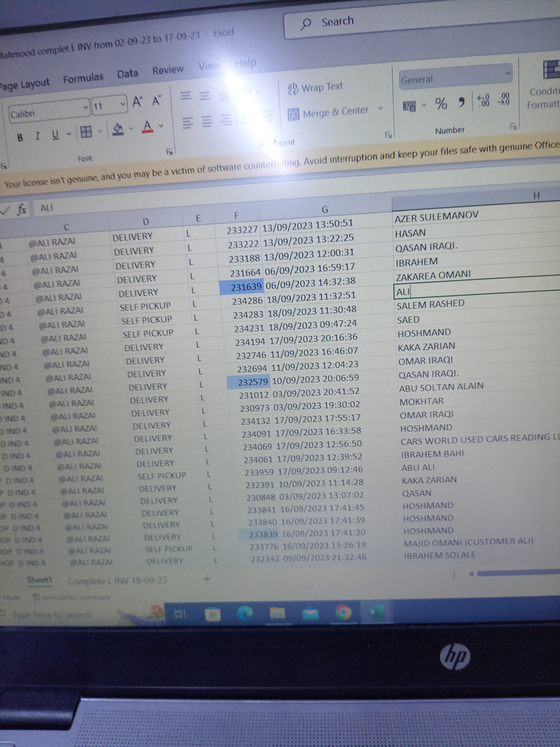Open Task View on taskbar
This screenshot has height=747, width=560.
point(180,614)
